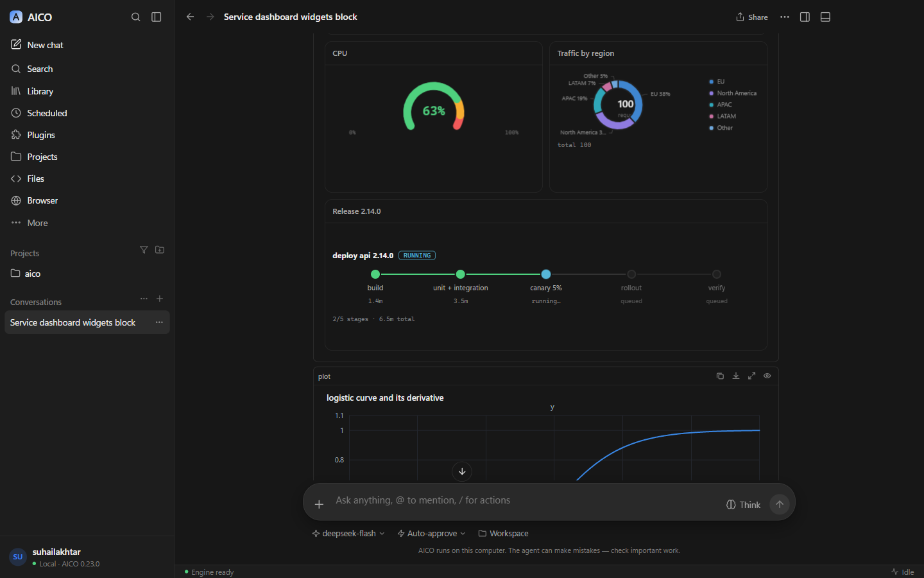Expand the More sidebar menu
Viewport: 924px width, 578px height.
point(87,223)
